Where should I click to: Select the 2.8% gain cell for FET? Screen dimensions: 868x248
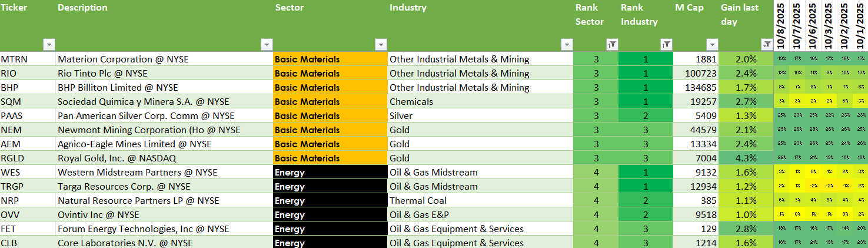pyautogui.click(x=746, y=229)
